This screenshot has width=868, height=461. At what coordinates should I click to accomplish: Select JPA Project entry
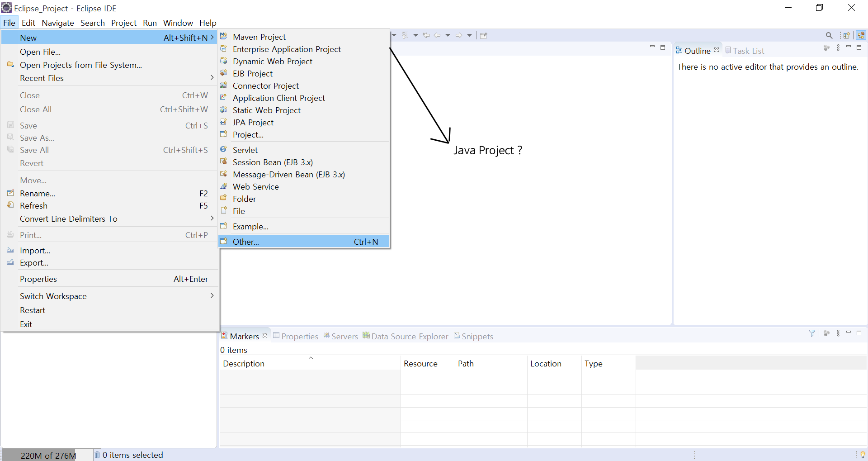click(304, 122)
